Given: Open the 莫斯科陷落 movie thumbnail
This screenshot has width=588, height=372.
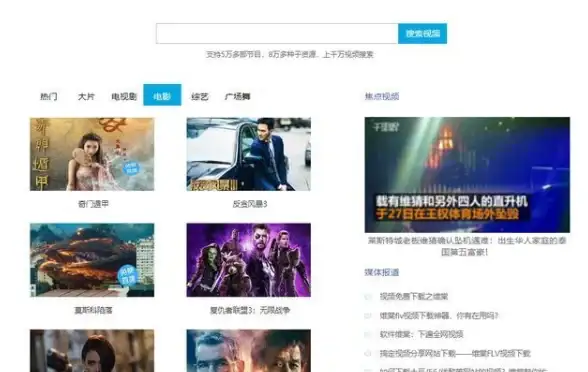Looking at the screenshot, I should click(92, 260).
